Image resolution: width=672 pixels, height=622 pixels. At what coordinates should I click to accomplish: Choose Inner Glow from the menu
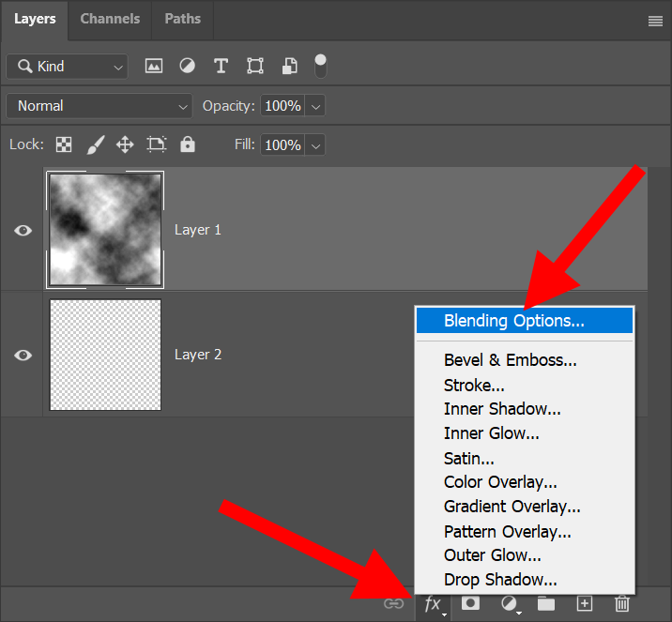(x=525, y=433)
